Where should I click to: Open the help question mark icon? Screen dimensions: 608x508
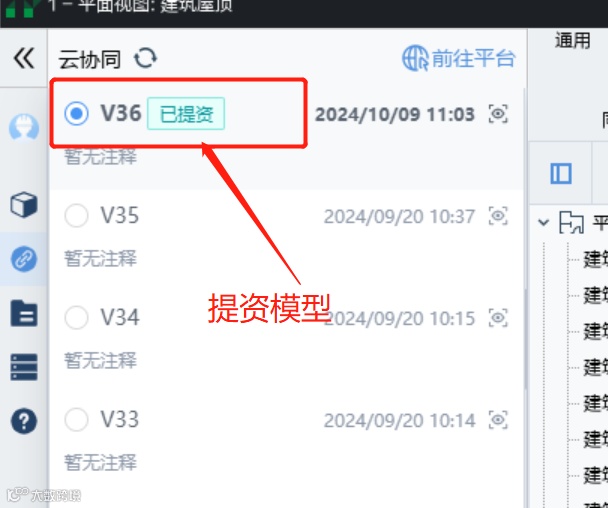[x=24, y=421]
